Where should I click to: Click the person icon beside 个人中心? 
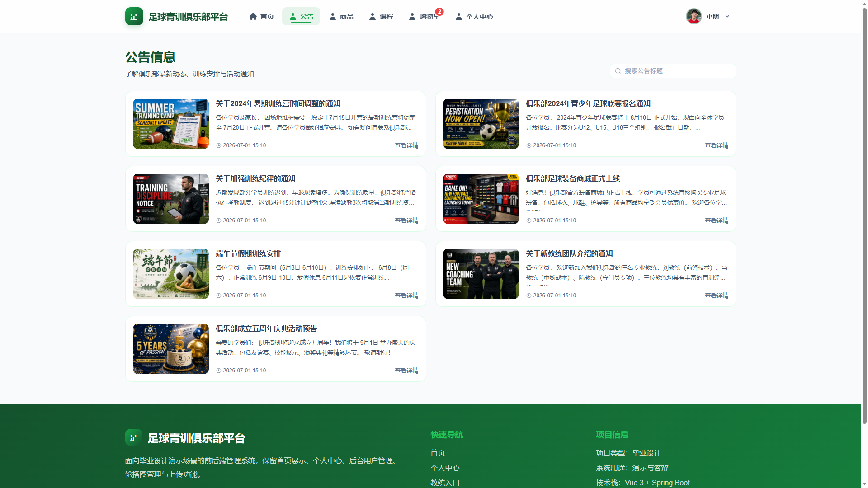(x=459, y=16)
